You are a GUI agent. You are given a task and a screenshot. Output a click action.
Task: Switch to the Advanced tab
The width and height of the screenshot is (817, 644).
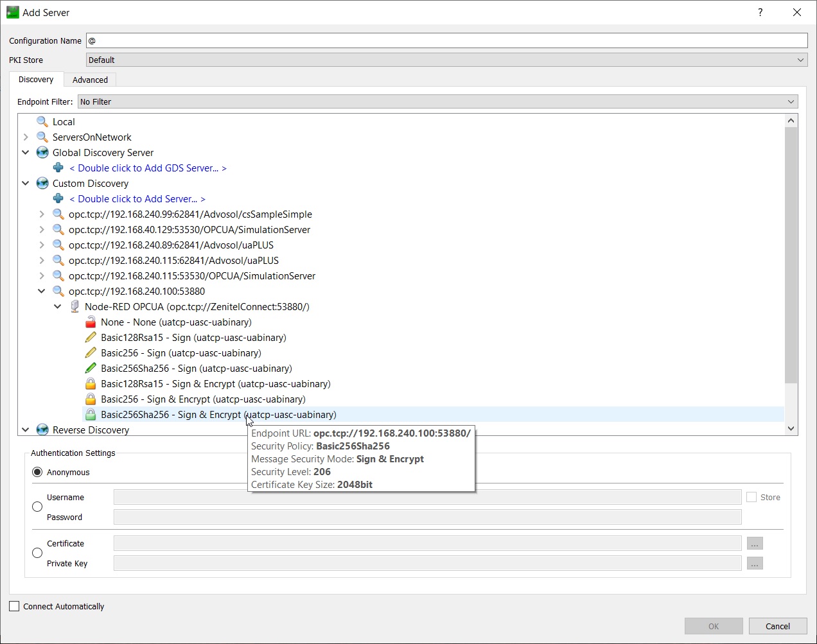tap(90, 80)
